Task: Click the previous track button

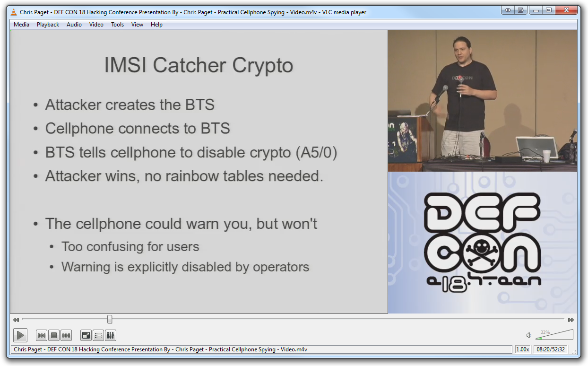Action: 42,336
